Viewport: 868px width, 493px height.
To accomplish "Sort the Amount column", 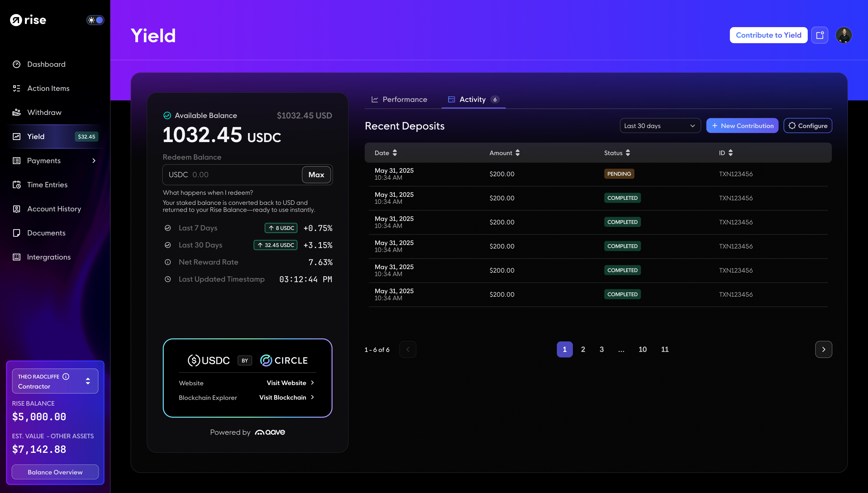I will 517,153.
